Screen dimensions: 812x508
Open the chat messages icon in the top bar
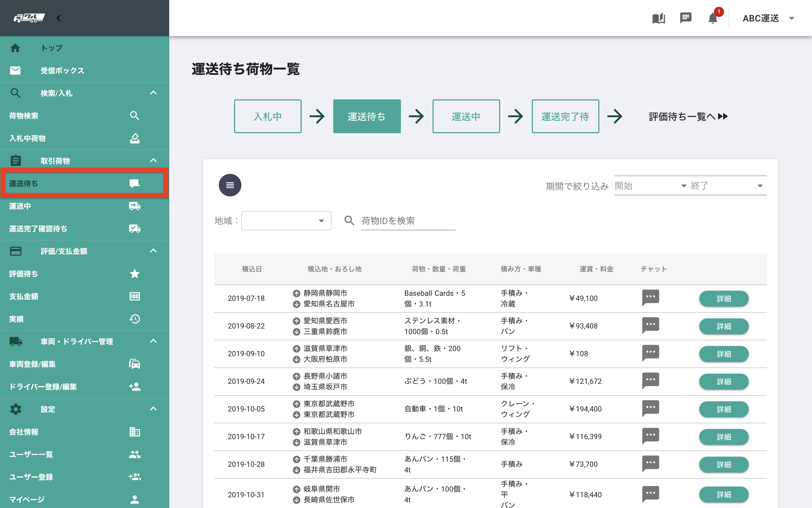(x=685, y=18)
